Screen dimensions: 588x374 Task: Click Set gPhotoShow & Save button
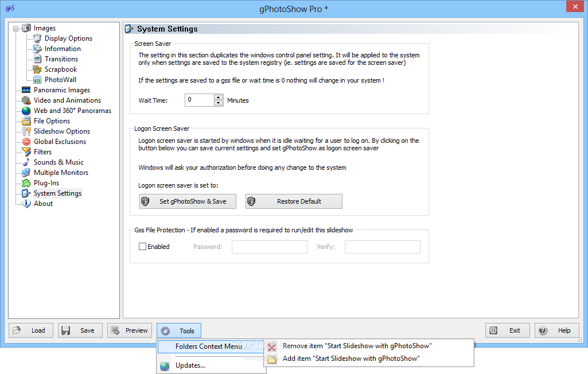[x=188, y=201]
